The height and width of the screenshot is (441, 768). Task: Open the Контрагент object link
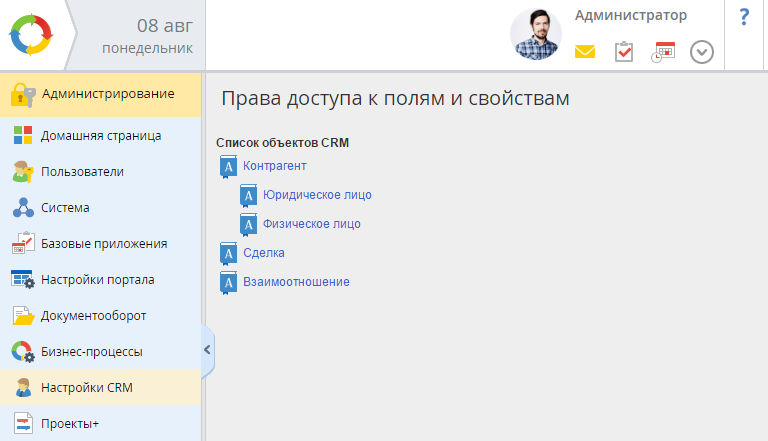click(x=274, y=166)
